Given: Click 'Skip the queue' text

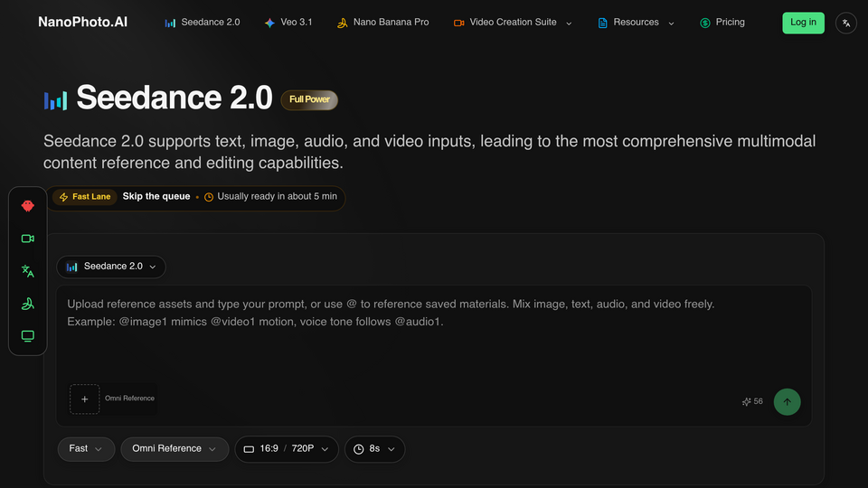Looking at the screenshot, I should tap(156, 196).
